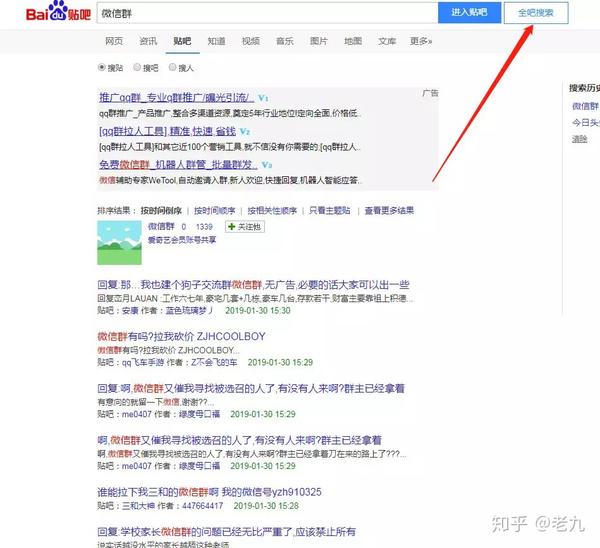
Task: Open author Z不会飞的车 profile
Action: pyautogui.click(x=214, y=362)
